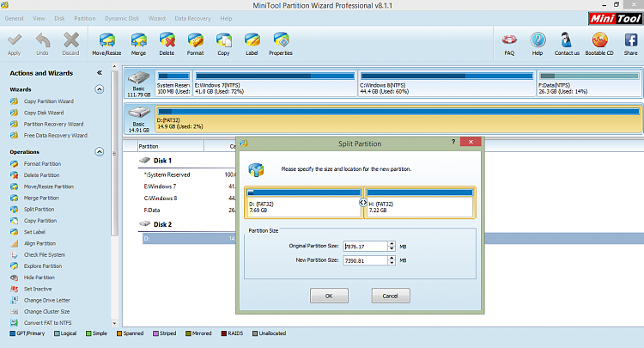Collapse the Actions and Wizards panel
Image resolution: width=644 pixels, height=348 pixels.
coord(100,73)
